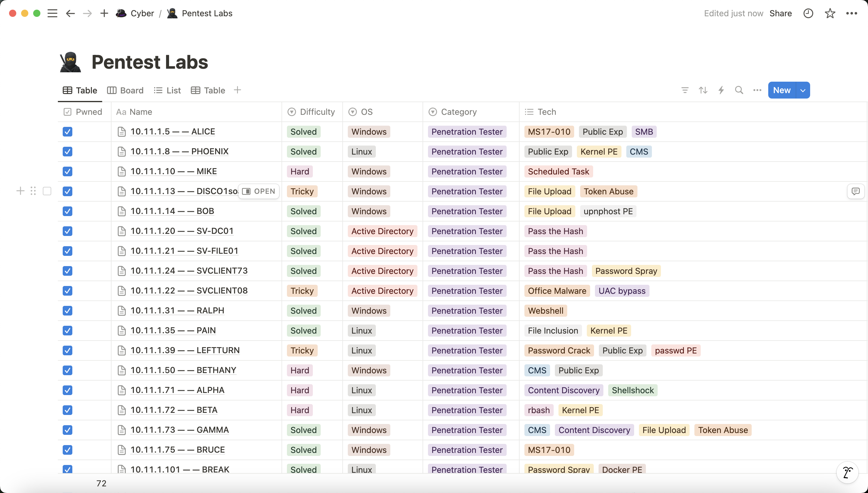Click the 72 row count footer
The image size is (868, 493).
point(101,483)
